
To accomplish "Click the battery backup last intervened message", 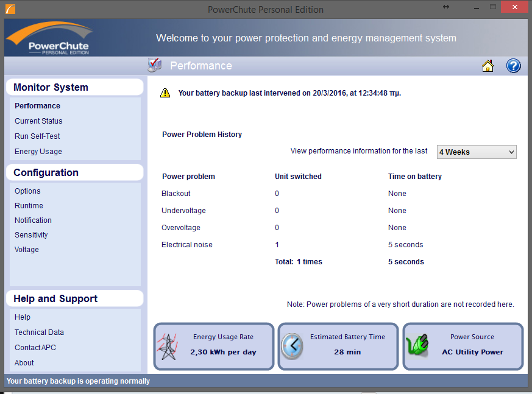I will coord(289,93).
